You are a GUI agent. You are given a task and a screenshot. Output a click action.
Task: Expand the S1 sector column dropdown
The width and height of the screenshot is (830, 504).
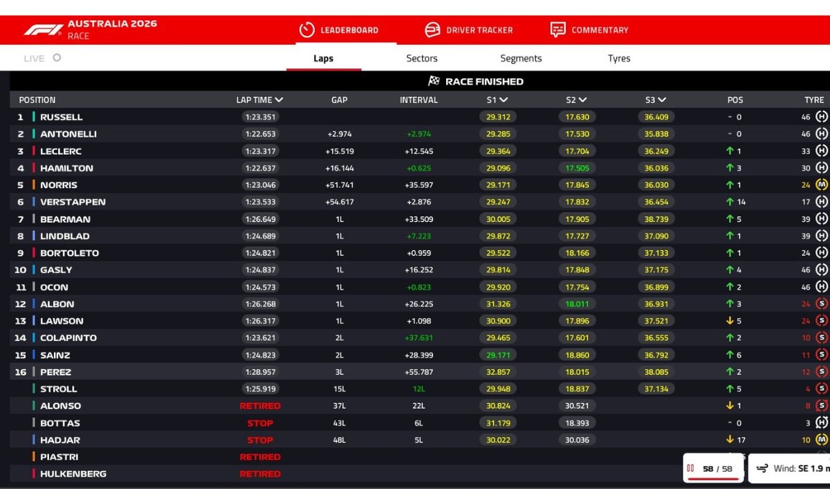click(x=503, y=100)
